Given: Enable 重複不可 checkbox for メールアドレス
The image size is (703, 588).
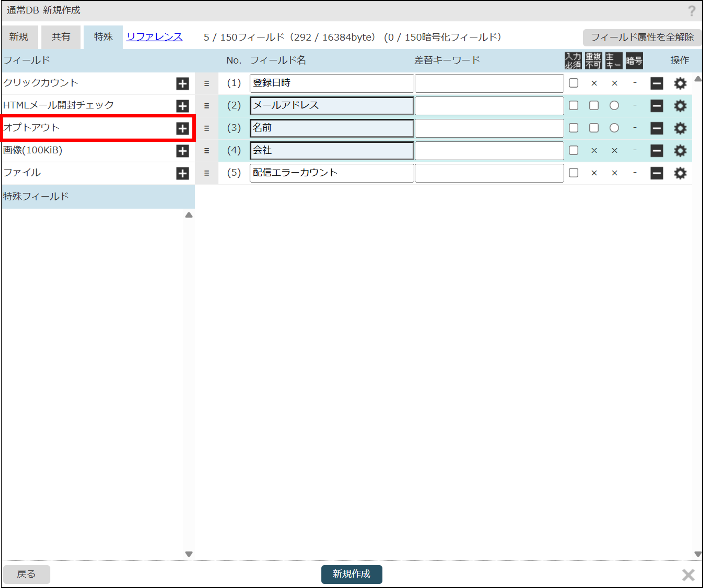Looking at the screenshot, I should coord(594,105).
